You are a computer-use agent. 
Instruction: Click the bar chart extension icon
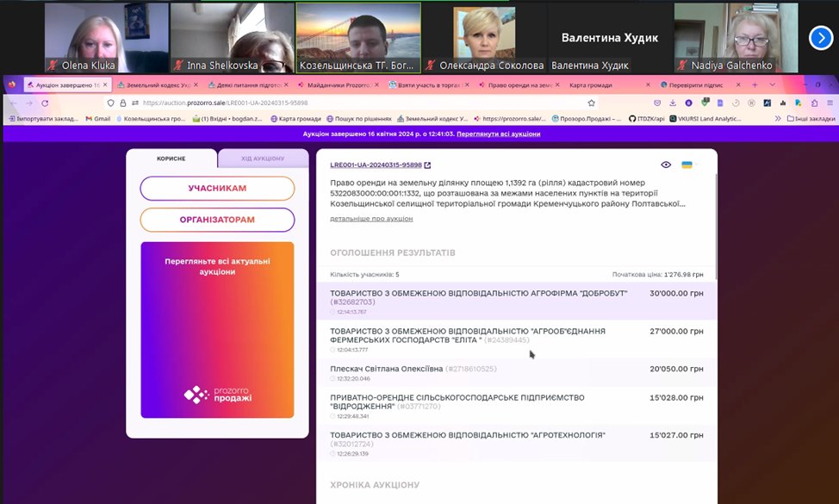783,103
